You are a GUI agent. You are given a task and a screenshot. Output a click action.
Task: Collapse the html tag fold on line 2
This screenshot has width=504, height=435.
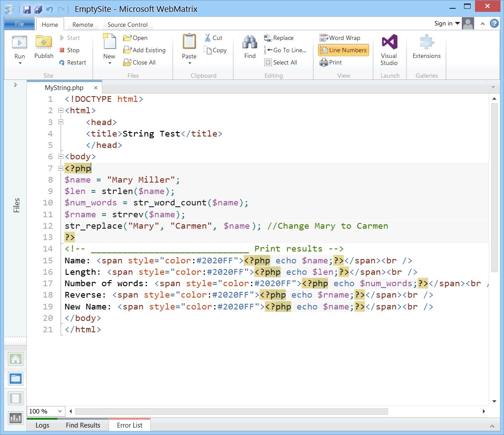tap(61, 111)
